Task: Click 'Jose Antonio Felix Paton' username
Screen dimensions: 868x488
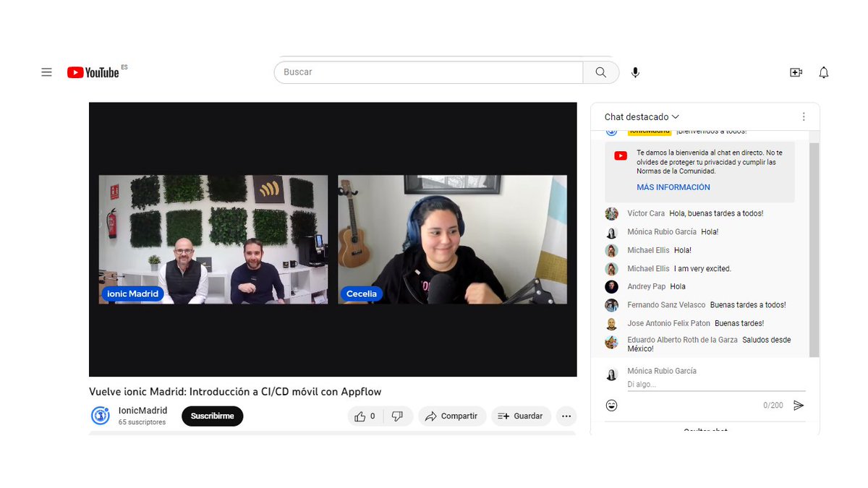Action: point(669,324)
